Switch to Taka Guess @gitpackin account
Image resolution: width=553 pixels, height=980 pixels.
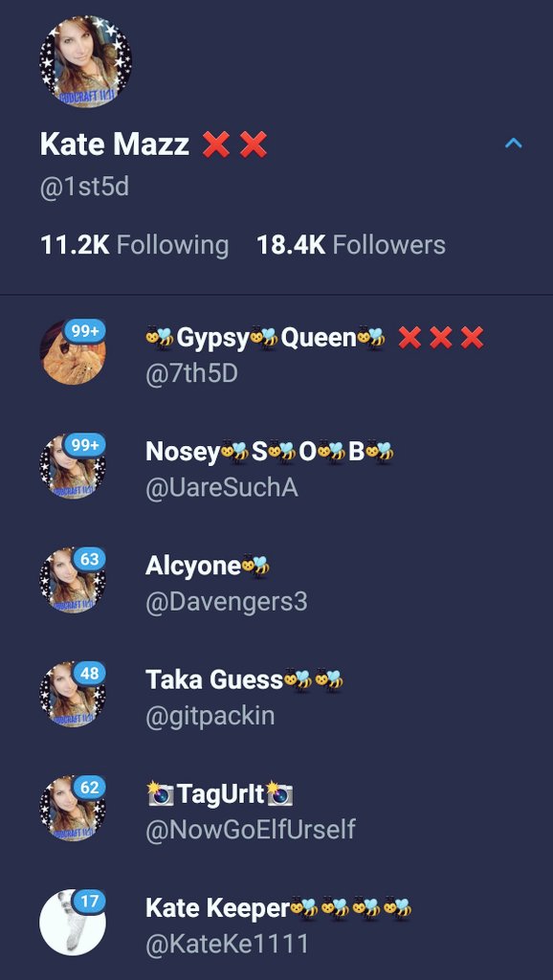coord(276,695)
